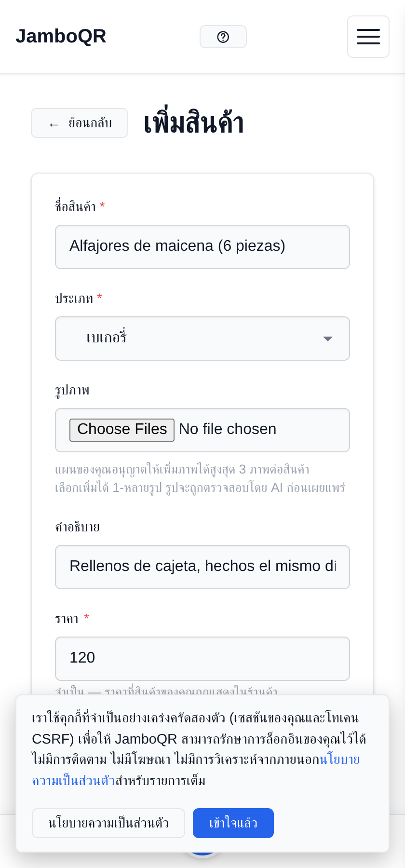Expand the ประเภท category dropdown

click(x=202, y=339)
